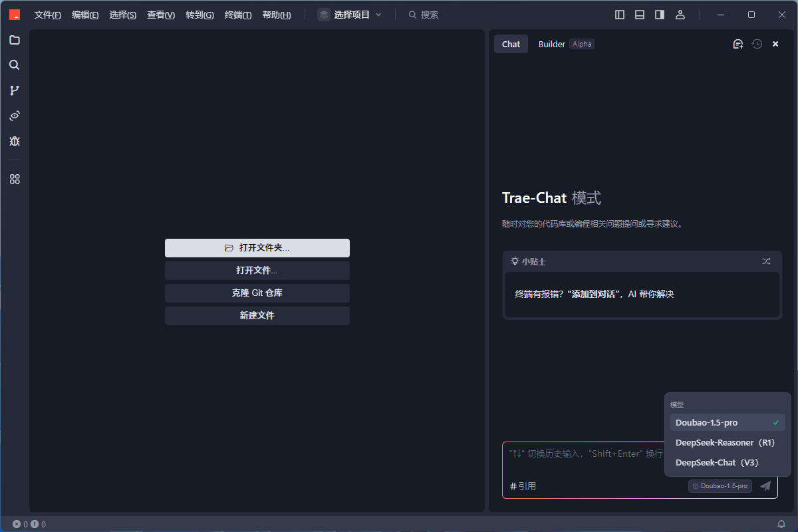The width and height of the screenshot is (798, 532).
Task: Open the 文件(F) menu
Action: tap(48, 15)
